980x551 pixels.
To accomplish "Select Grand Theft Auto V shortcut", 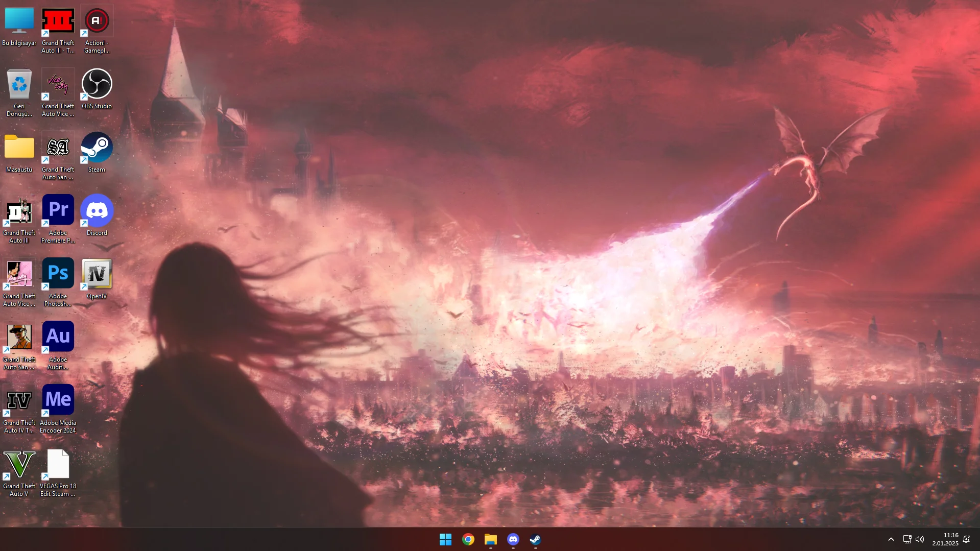I will [x=19, y=473].
